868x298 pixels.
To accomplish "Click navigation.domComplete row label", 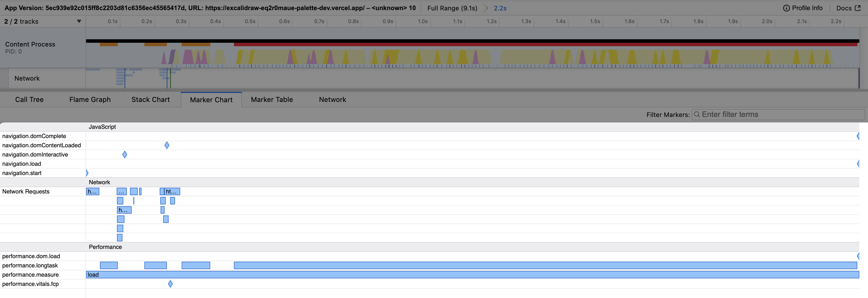I will (x=34, y=136).
